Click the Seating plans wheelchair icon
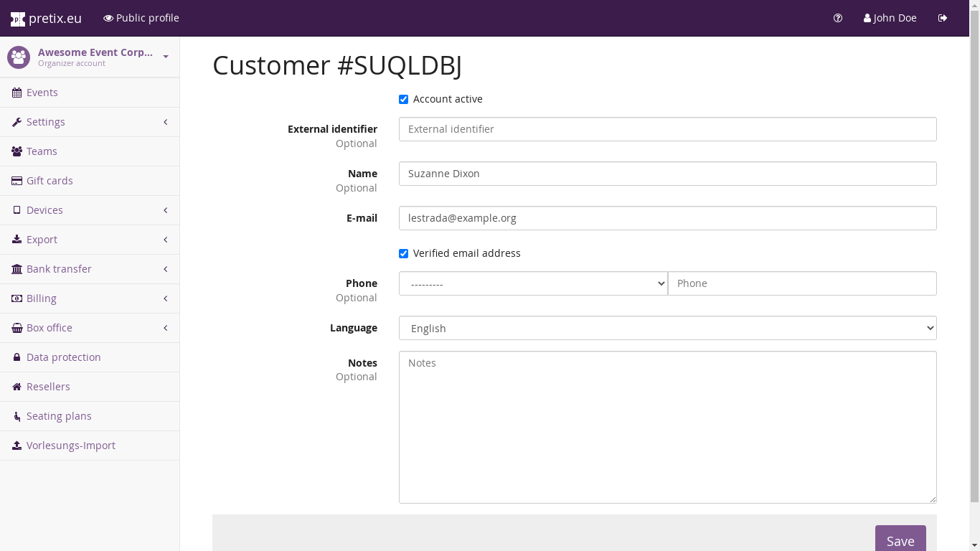The height and width of the screenshot is (551, 980). coord(17,416)
